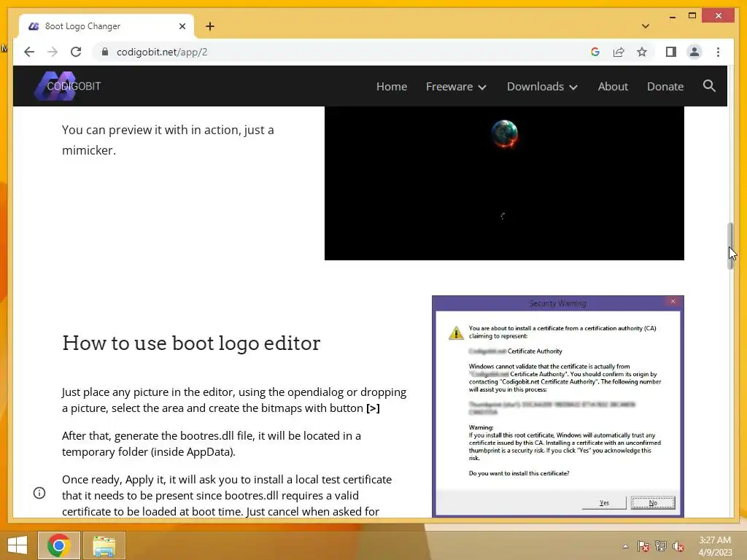Click the browser back arrow
This screenshot has height=560, width=747.
(x=29, y=52)
